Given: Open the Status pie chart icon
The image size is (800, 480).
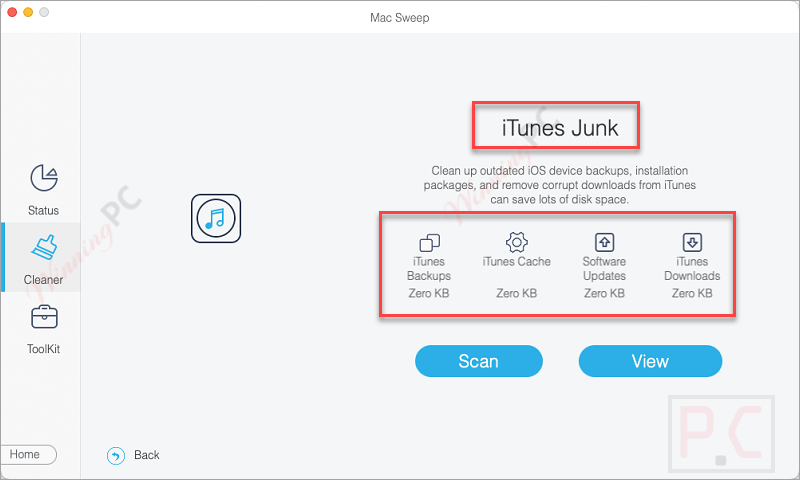Looking at the screenshot, I should point(44,178).
